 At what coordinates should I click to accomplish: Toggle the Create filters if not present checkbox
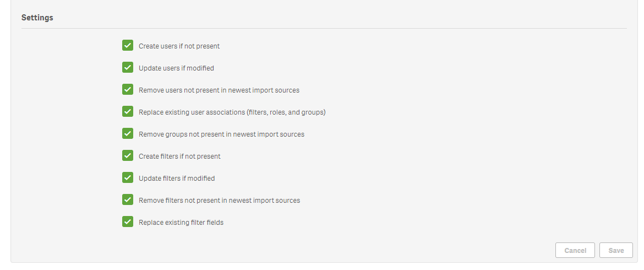[x=128, y=156]
